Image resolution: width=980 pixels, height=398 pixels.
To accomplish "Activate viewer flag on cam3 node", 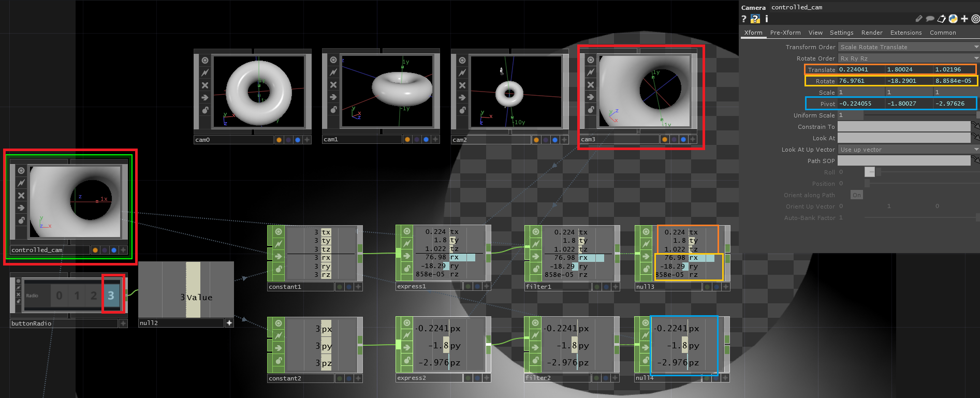I will coord(591,60).
